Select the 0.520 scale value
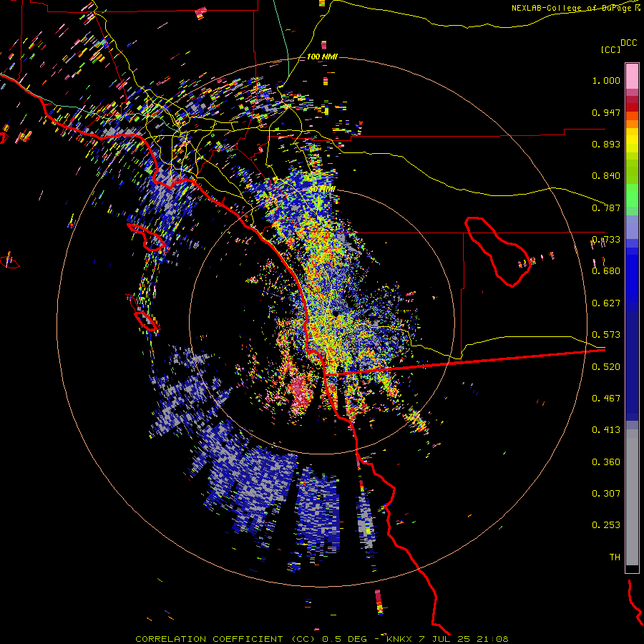 [606, 367]
